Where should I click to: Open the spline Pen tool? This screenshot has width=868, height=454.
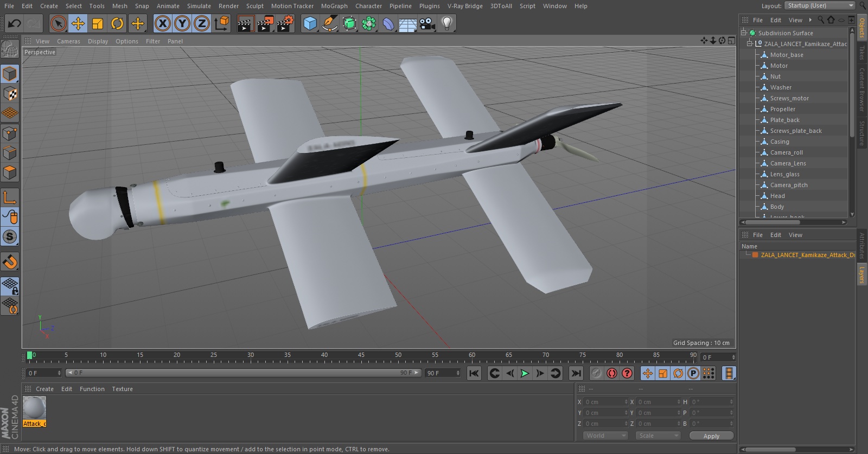point(329,23)
